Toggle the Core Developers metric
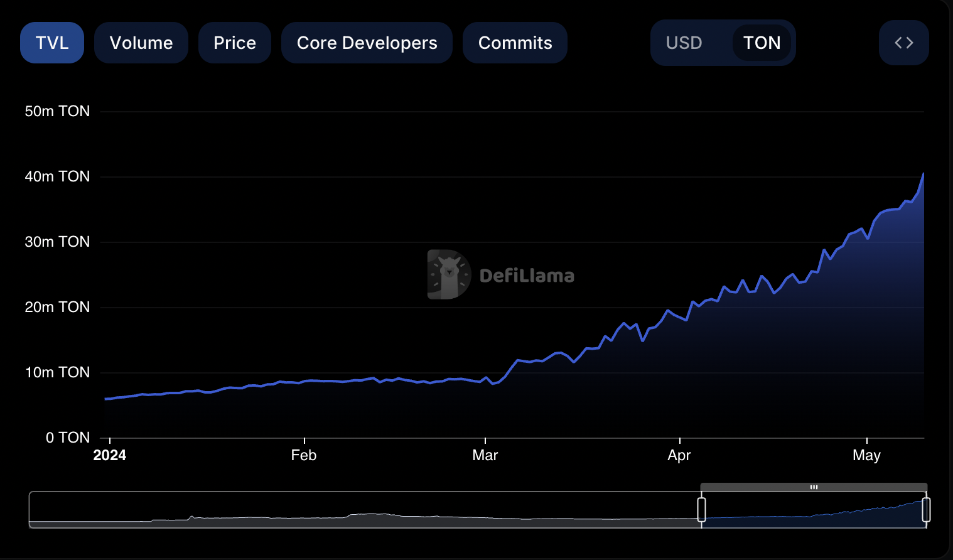Viewport: 953px width, 560px height. pyautogui.click(x=367, y=43)
